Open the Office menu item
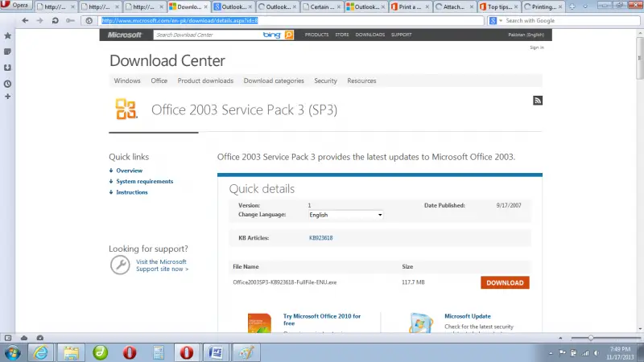The width and height of the screenshot is (644, 362). 159,81
